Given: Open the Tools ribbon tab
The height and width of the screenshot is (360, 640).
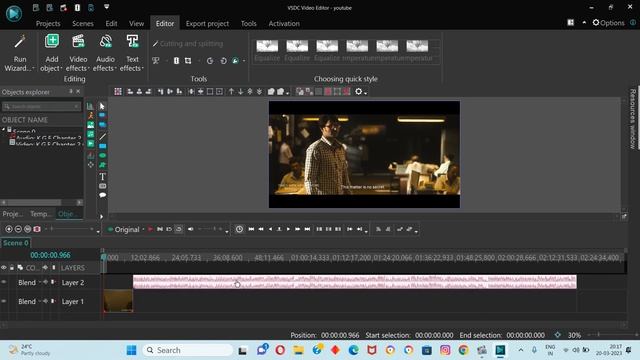Looking at the screenshot, I should (249, 23).
